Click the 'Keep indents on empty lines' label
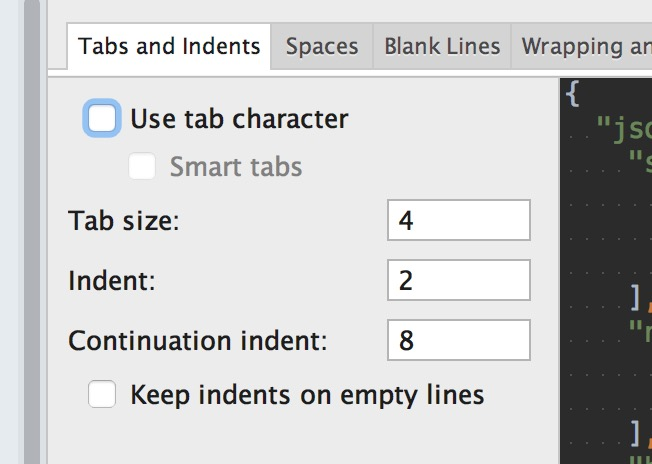Viewport: 652px width, 464px height. click(x=307, y=395)
